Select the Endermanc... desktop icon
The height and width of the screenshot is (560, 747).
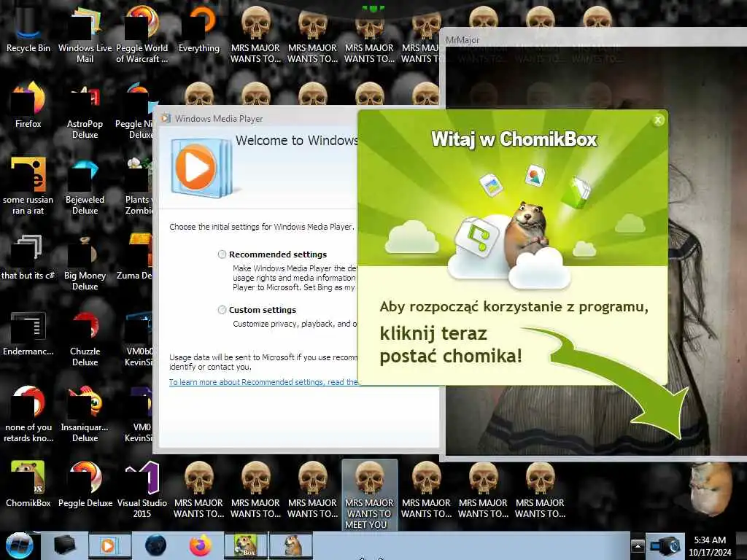point(28,333)
